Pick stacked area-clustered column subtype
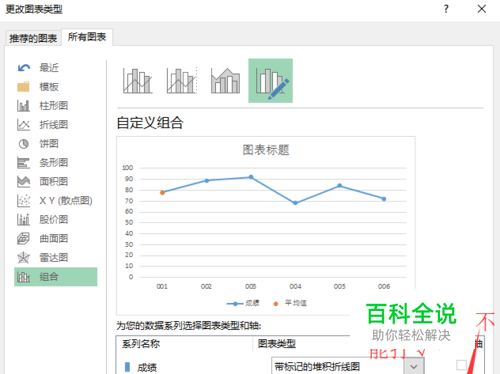The image size is (500, 374). pos(226,81)
